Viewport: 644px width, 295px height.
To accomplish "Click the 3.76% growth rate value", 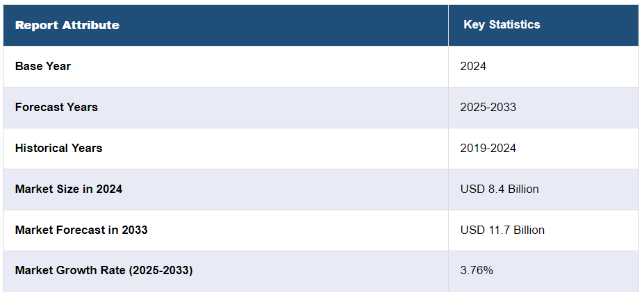I will (x=477, y=270).
